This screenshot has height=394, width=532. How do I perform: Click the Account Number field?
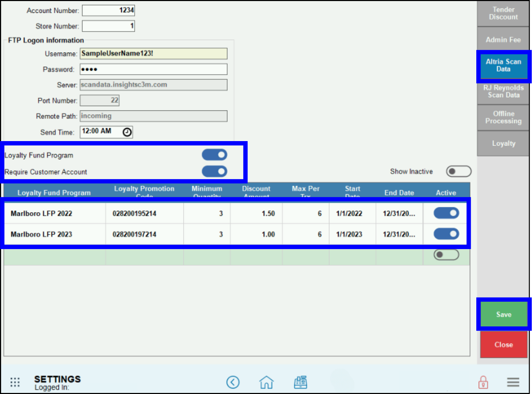(108, 10)
